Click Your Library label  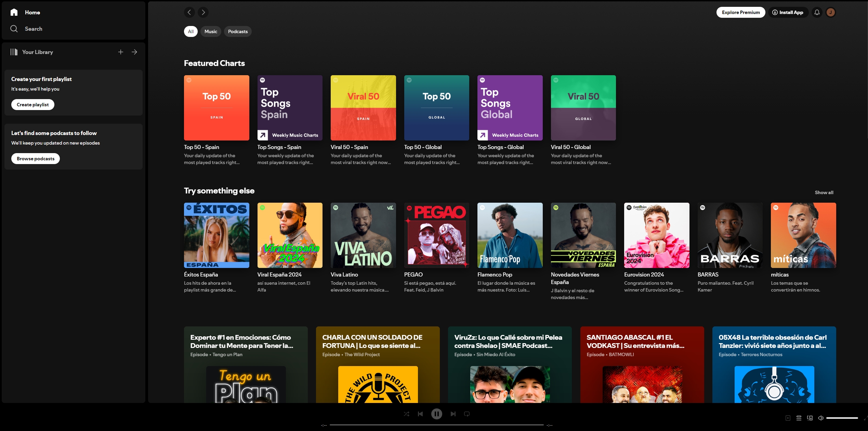38,52
